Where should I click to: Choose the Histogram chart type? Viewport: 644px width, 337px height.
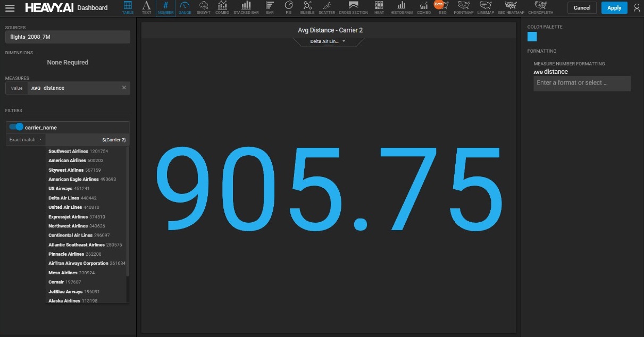click(401, 7)
